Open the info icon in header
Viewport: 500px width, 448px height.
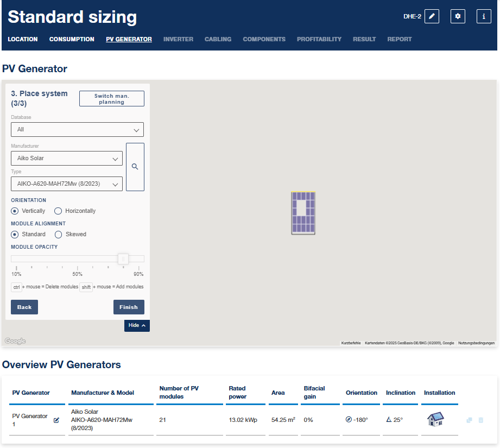click(x=484, y=16)
